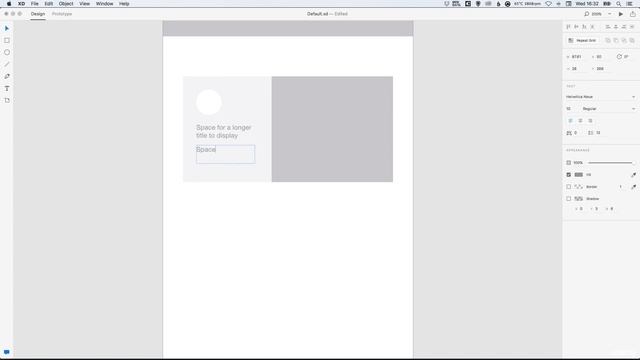Switch to the Prototype tab
Screen dimensions: 640x360
click(62, 14)
